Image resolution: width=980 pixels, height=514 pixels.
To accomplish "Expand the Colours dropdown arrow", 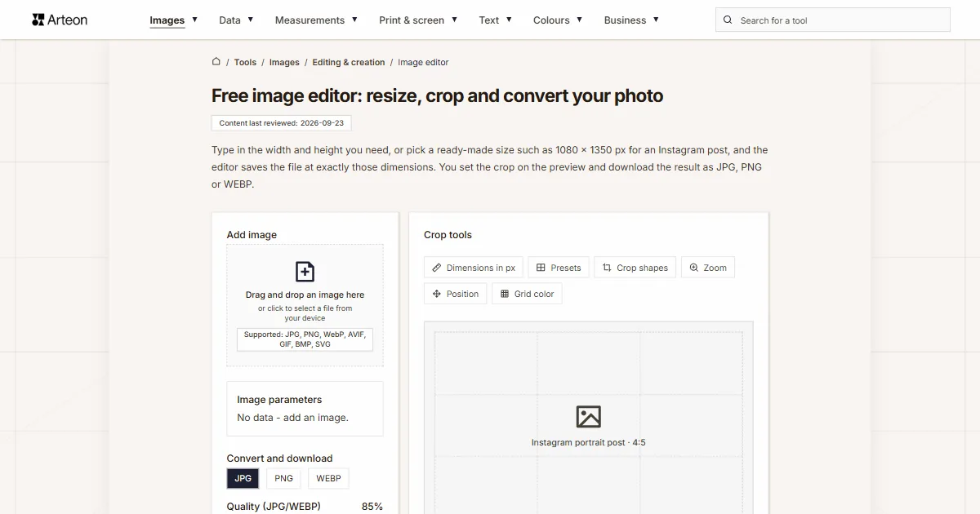I will click(579, 20).
